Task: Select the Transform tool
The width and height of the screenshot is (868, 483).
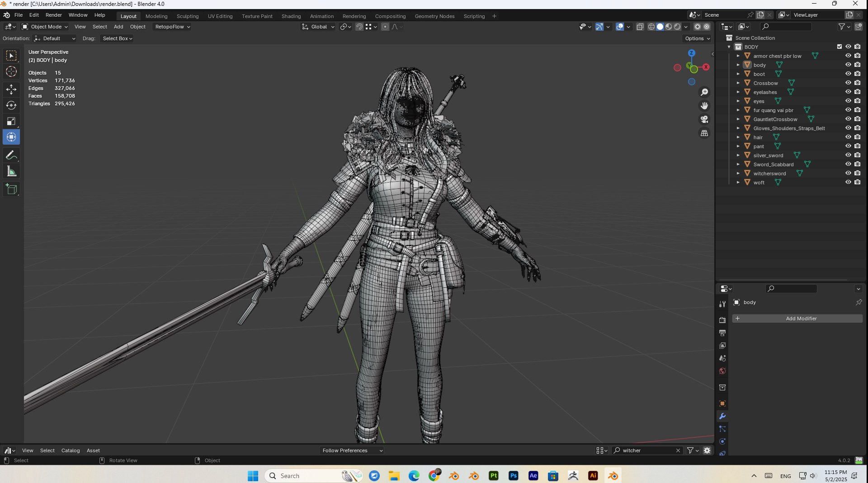Action: click(x=11, y=137)
